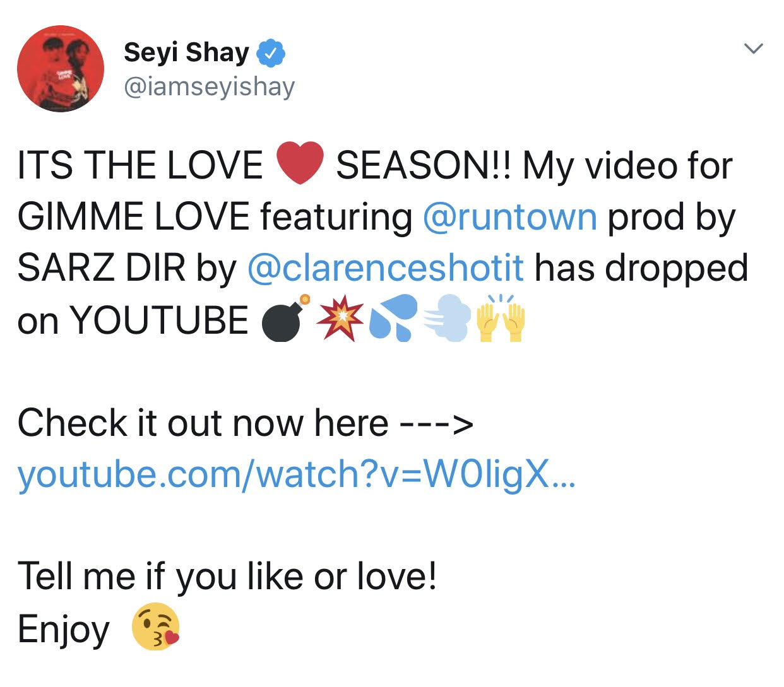The width and height of the screenshot is (784, 687).
Task: Open the @clarenceshotit mention link
Action: pyautogui.click(x=386, y=268)
